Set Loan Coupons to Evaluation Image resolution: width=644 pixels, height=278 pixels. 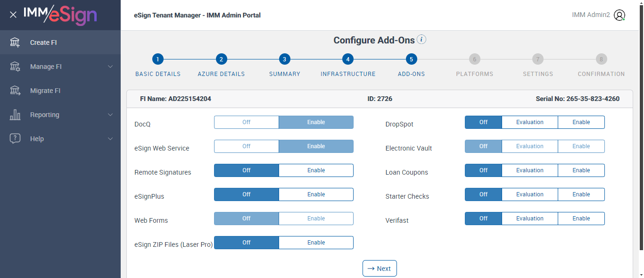click(529, 170)
